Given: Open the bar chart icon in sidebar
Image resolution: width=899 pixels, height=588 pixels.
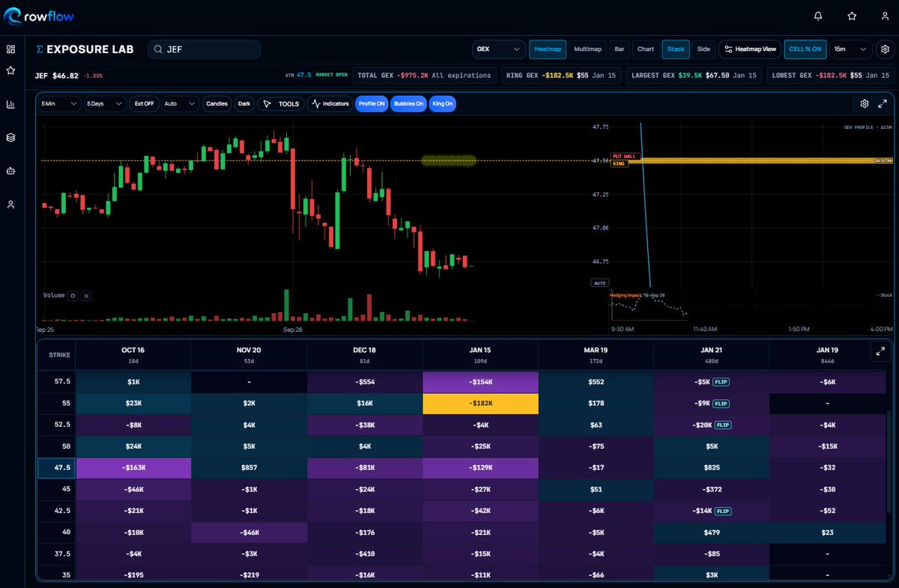Looking at the screenshot, I should pos(10,104).
